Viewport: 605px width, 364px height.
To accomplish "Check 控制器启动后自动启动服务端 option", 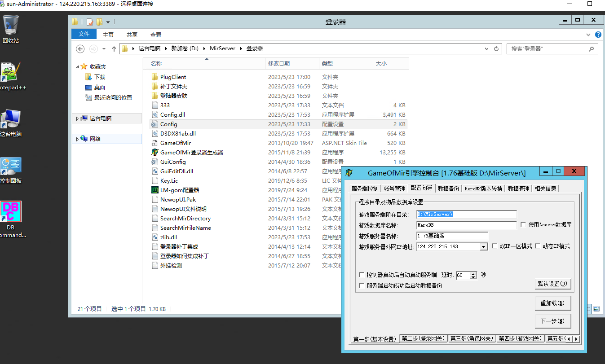I will point(362,275).
